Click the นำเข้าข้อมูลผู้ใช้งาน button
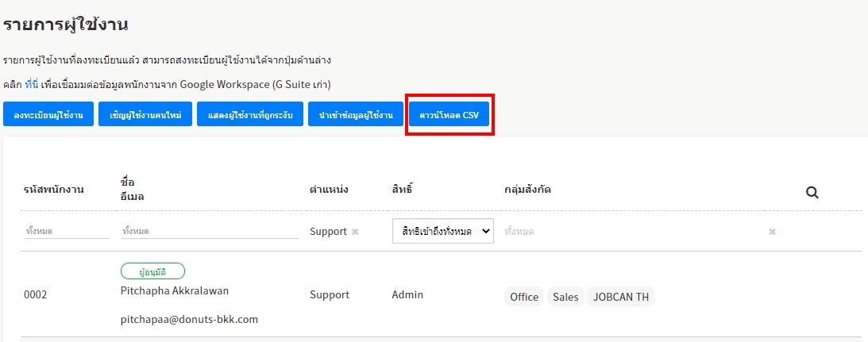The height and width of the screenshot is (342, 868). point(356,116)
